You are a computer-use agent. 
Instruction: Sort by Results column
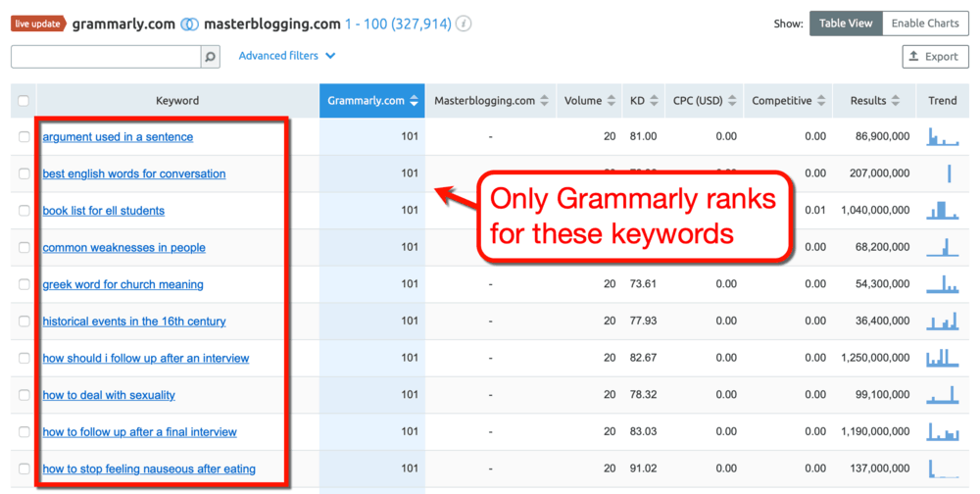coord(874,101)
